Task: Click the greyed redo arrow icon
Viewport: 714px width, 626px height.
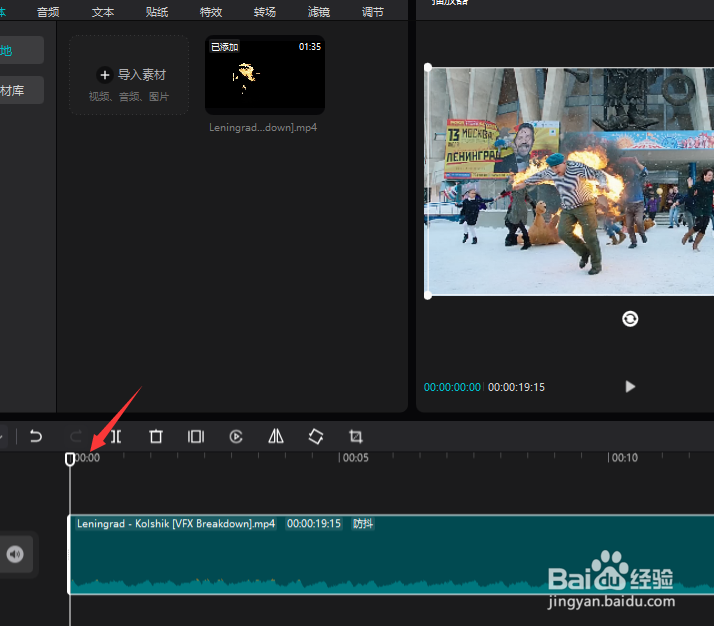Action: coord(76,437)
